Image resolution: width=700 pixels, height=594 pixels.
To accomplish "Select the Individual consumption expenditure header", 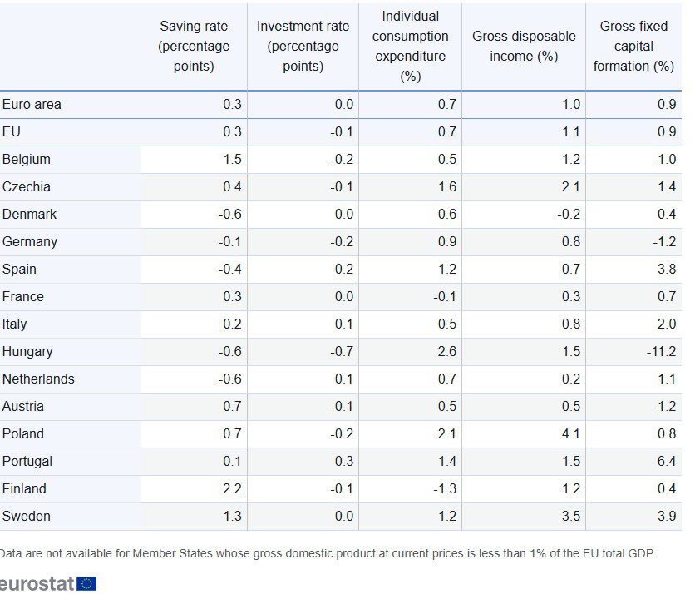I will coord(411,46).
